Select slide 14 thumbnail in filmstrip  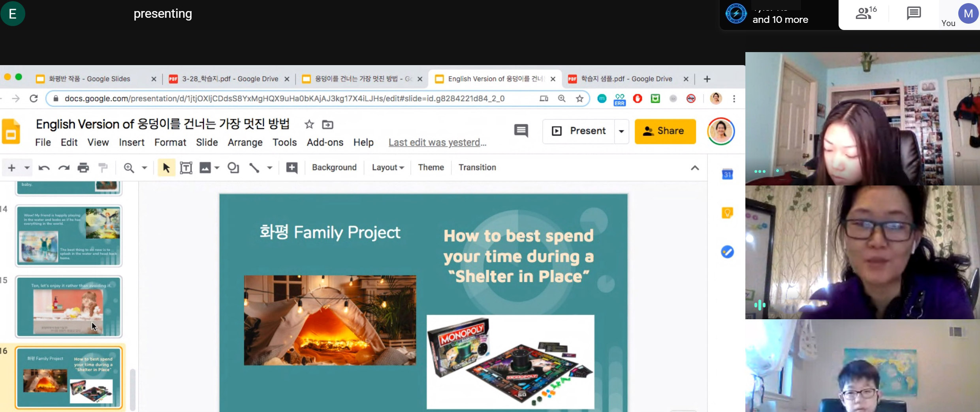coord(69,236)
